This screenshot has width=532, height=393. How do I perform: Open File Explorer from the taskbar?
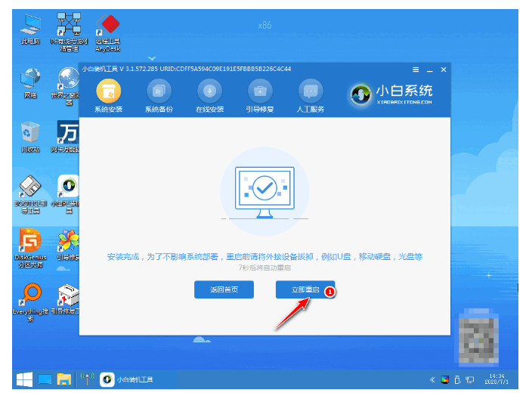click(64, 378)
